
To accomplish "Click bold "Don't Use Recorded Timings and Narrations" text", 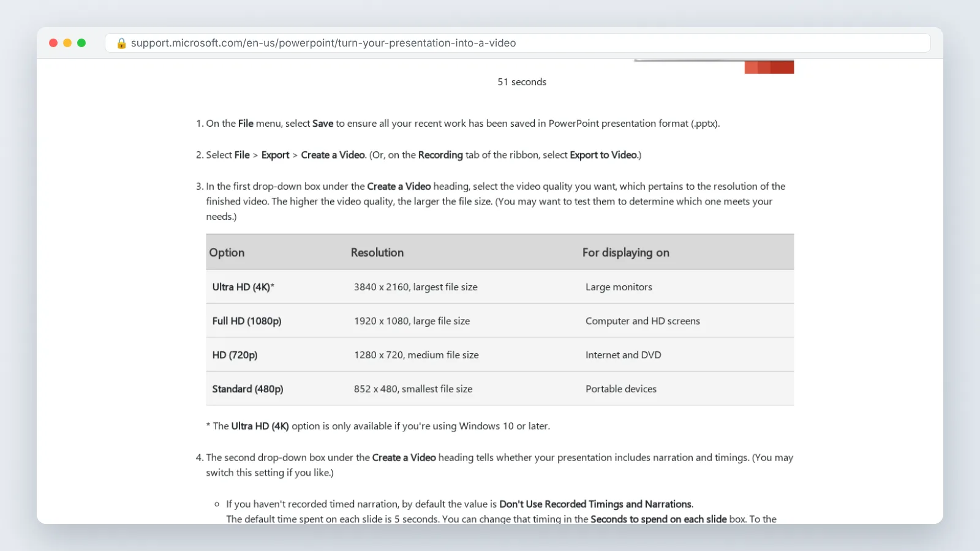I will [x=595, y=504].
